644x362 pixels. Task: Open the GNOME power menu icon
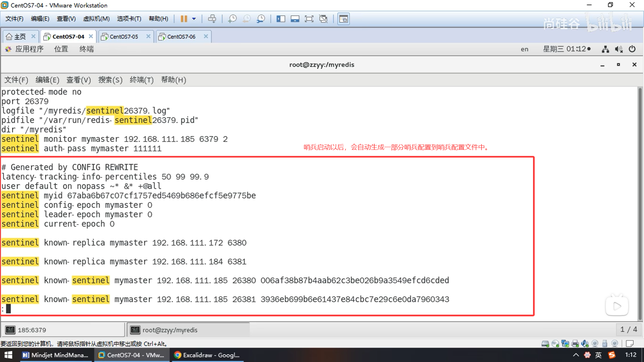pos(632,49)
